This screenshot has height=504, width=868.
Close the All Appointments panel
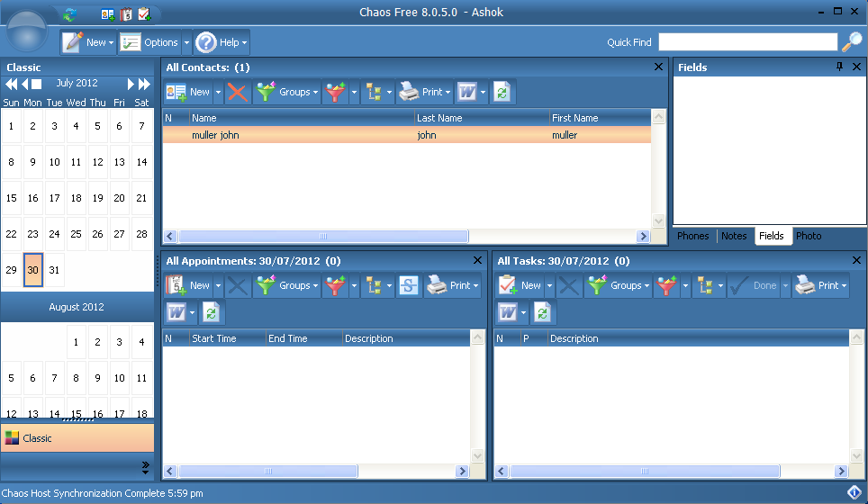[x=478, y=260]
